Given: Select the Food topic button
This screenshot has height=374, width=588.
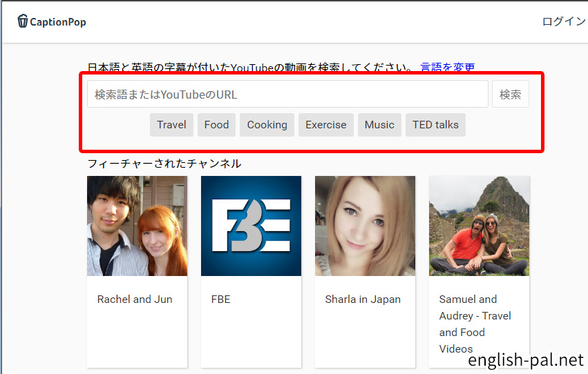Looking at the screenshot, I should tap(216, 125).
